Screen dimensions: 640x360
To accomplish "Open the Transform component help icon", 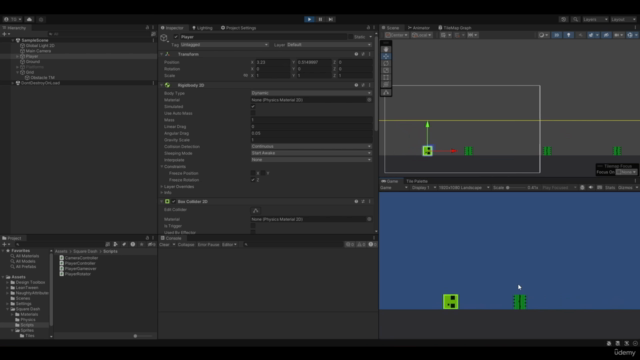I will coord(356,54).
